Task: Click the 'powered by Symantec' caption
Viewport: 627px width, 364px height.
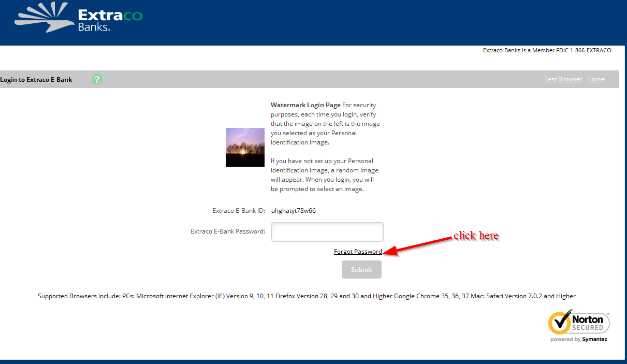Action: (579, 339)
